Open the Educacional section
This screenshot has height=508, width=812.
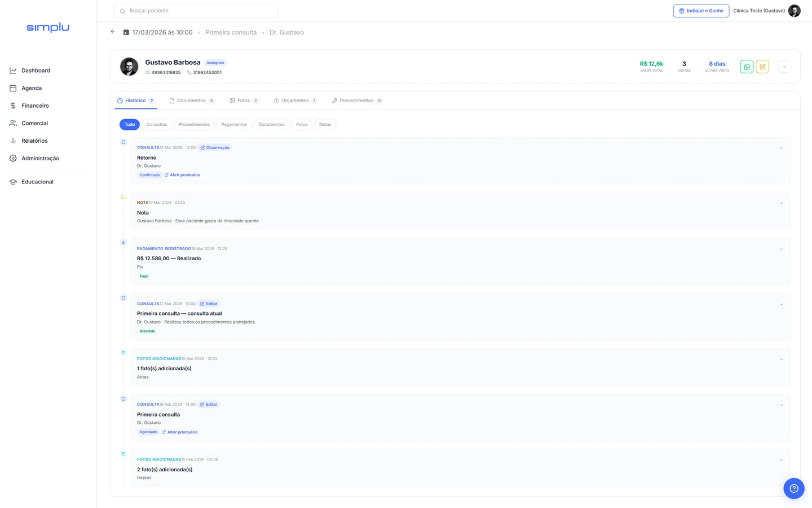click(x=37, y=182)
